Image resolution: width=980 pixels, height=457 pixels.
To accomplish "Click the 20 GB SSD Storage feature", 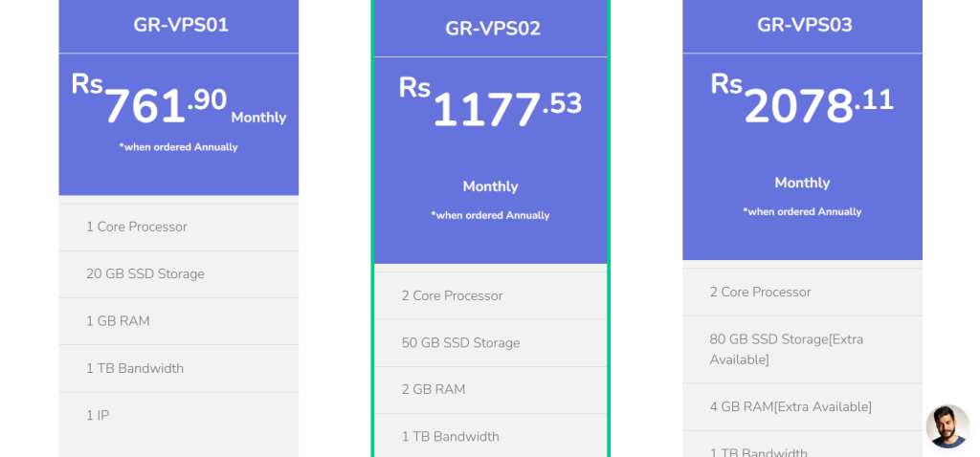I will (x=145, y=273).
